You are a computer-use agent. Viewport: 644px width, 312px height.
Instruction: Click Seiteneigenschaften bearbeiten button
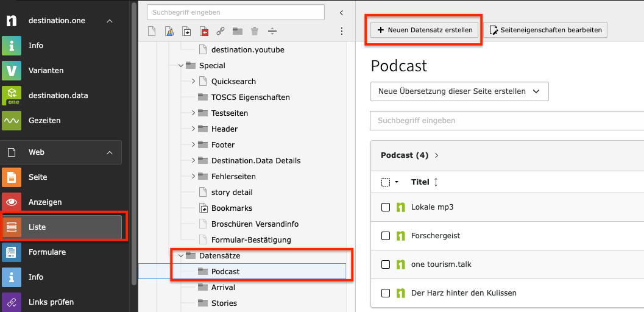coord(545,30)
